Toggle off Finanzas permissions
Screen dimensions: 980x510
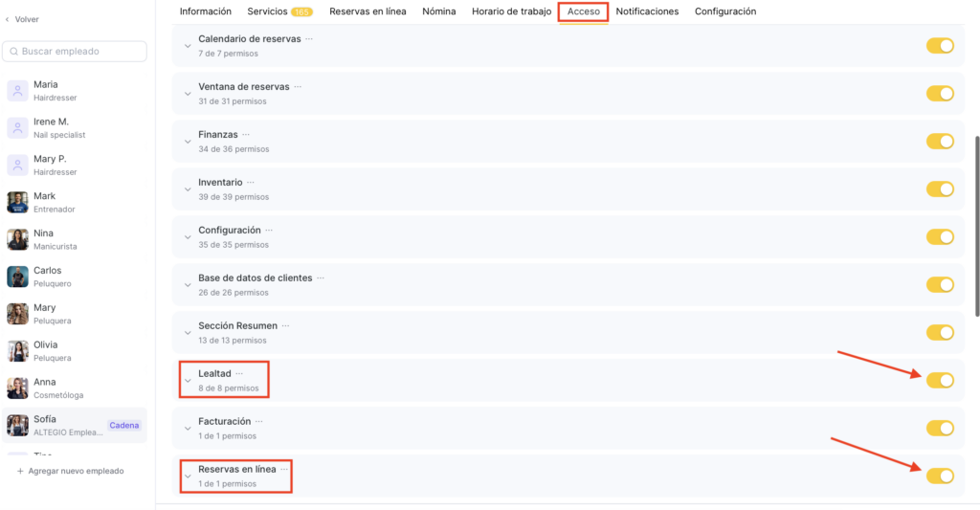click(940, 141)
